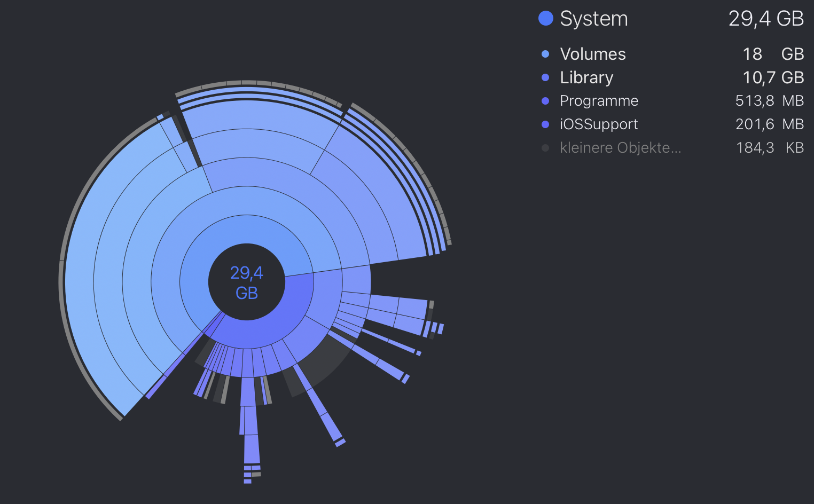The image size is (814, 504).
Task: Select the Programme entry in the list
Action: click(599, 101)
